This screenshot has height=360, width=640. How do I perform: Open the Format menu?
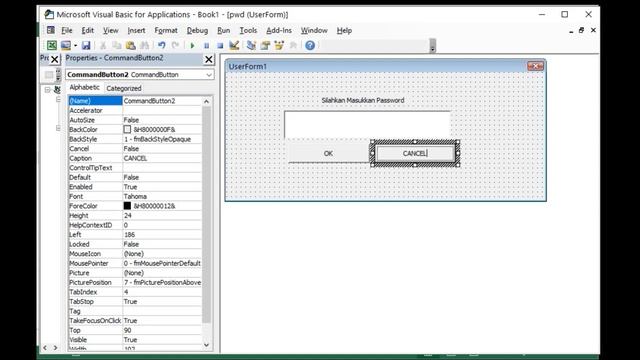tap(166, 31)
